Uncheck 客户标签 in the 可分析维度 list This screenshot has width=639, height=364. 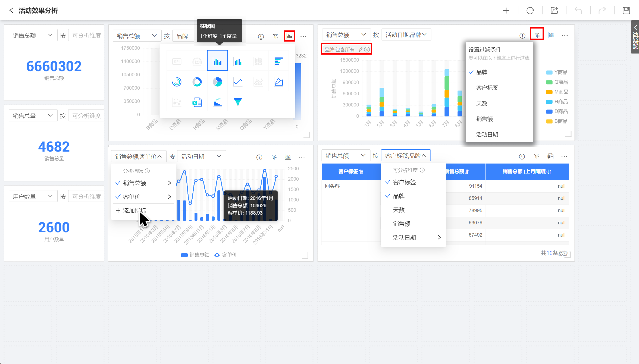click(404, 182)
